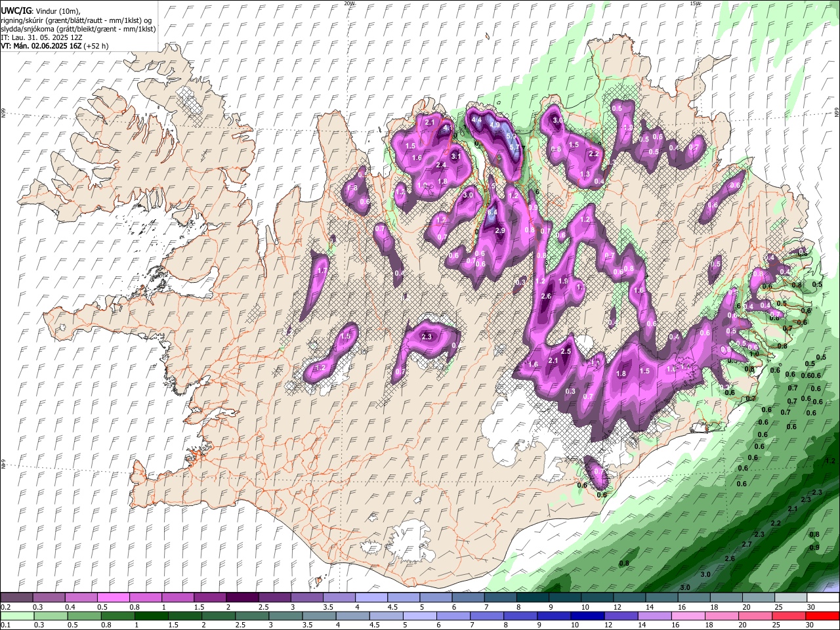
Task: Click the lower scale swatch between 4 and 4.5
Action: click(x=352, y=616)
